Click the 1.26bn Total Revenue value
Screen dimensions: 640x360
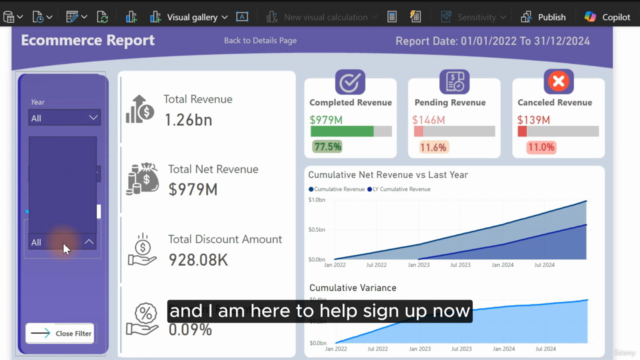click(x=188, y=120)
